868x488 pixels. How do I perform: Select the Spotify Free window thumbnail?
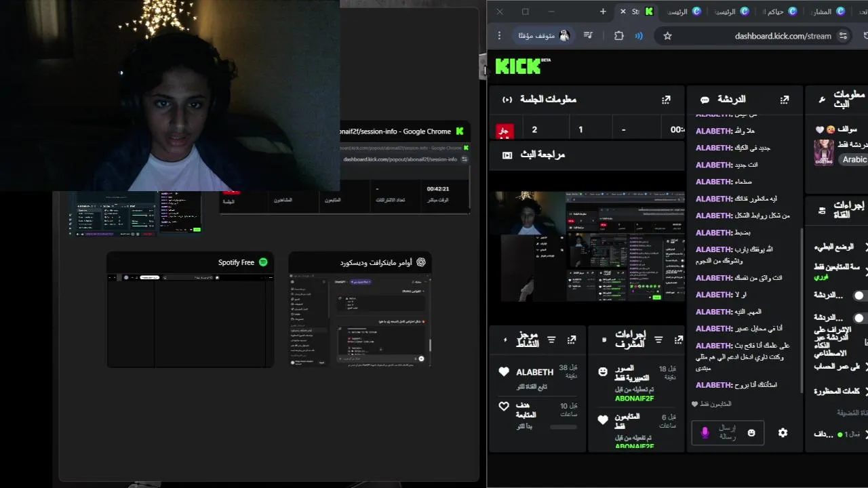coord(190,310)
